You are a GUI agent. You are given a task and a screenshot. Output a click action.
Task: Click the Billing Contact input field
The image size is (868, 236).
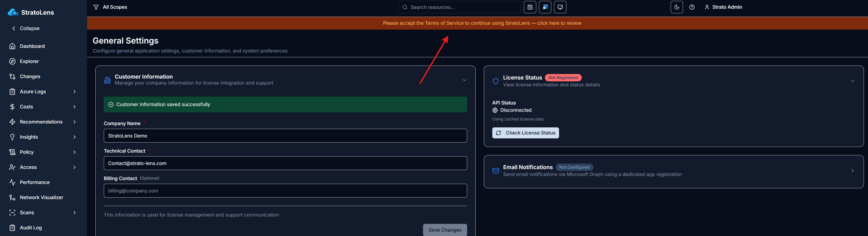pyautogui.click(x=285, y=191)
